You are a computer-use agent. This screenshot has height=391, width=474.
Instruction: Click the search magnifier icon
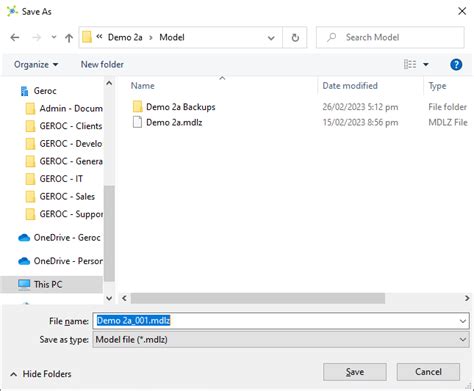tap(331, 37)
